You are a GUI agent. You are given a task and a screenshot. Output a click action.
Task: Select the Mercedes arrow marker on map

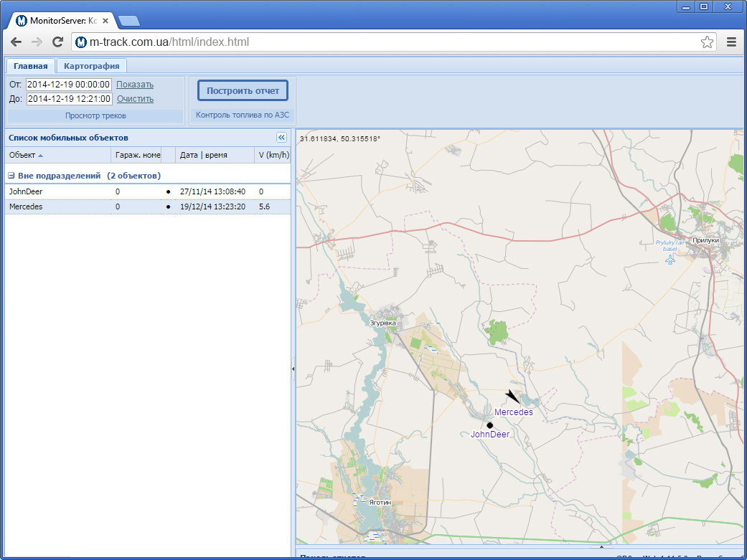[x=512, y=397]
